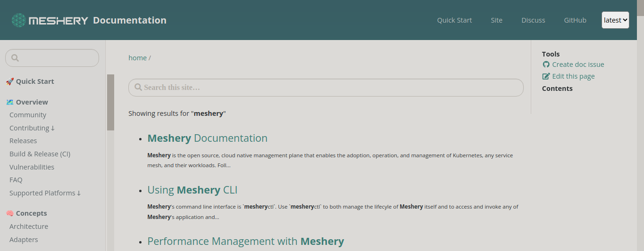The image size is (644, 251).
Task: Open GitHub in top navigation
Action: pos(575,20)
